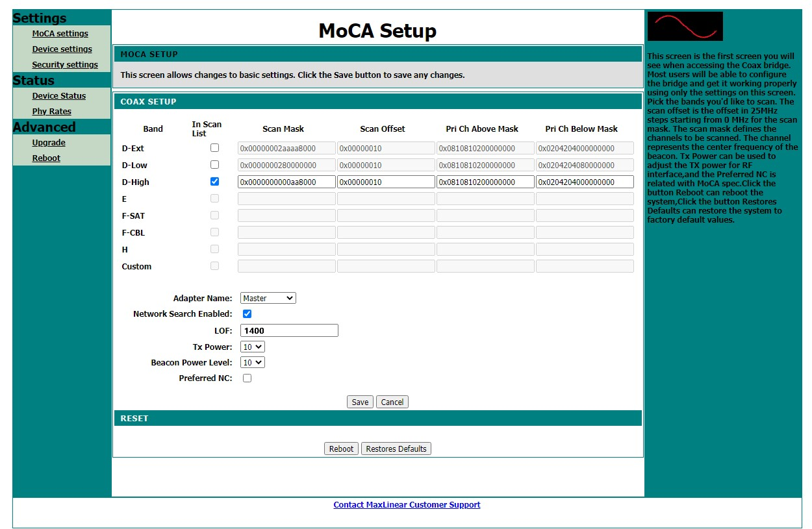This screenshot has width=812, height=529.
Task: Open the Adapter Name dropdown showing Master
Action: click(267, 298)
